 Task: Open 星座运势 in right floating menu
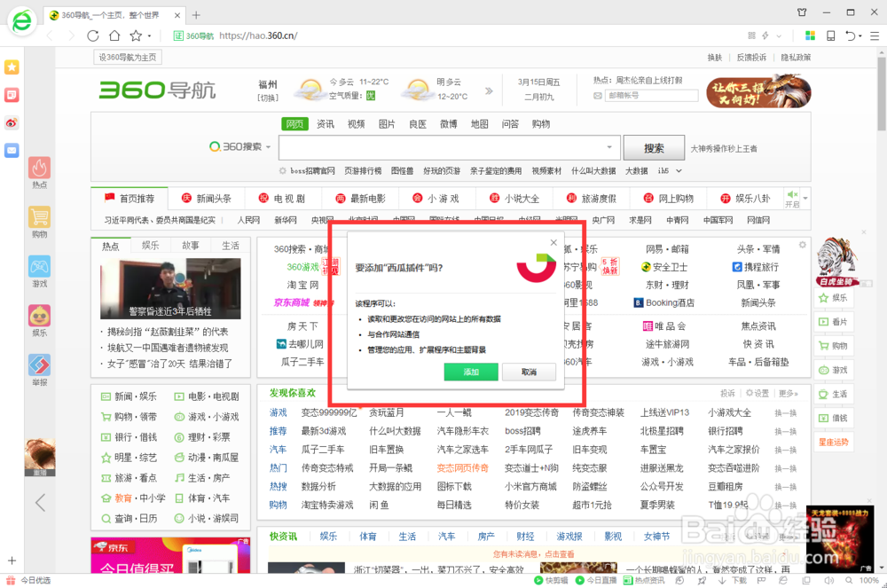pos(833,443)
